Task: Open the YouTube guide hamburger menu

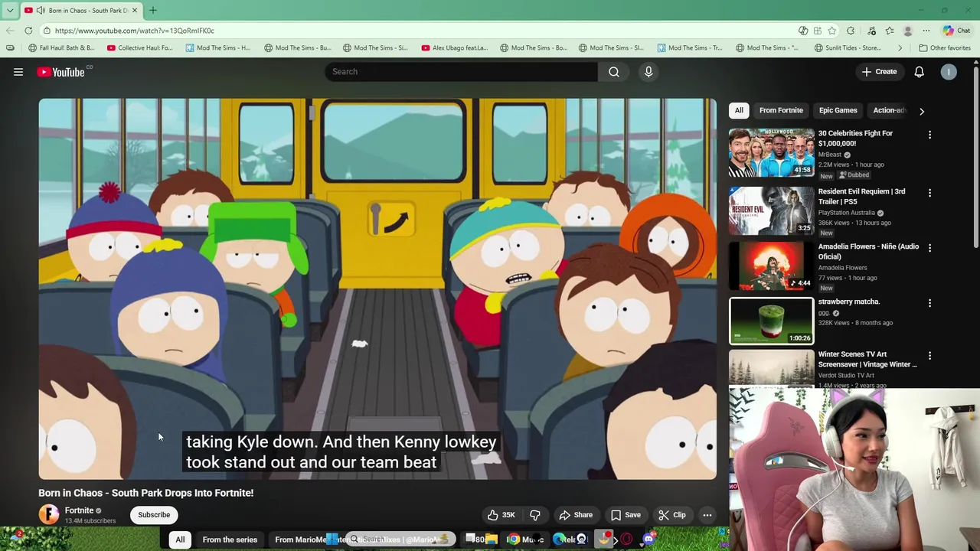Action: (x=18, y=72)
